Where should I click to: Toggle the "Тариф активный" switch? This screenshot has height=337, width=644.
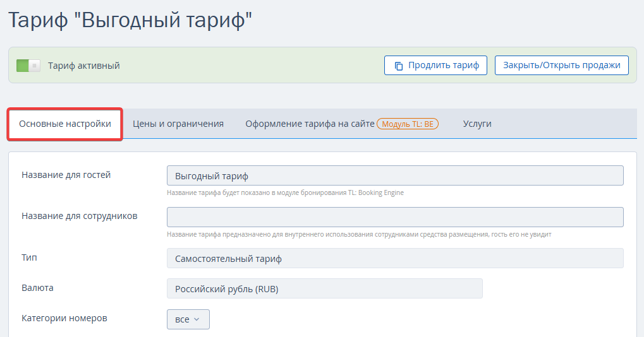(x=28, y=66)
